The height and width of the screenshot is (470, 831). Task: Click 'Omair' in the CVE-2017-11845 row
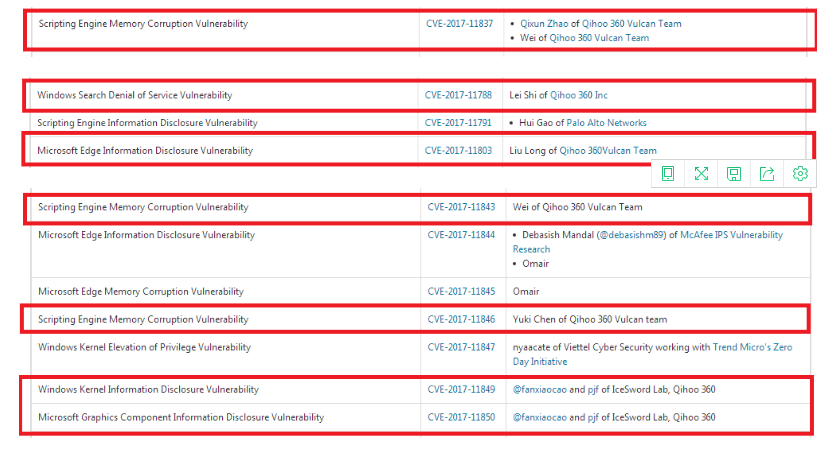click(x=526, y=291)
